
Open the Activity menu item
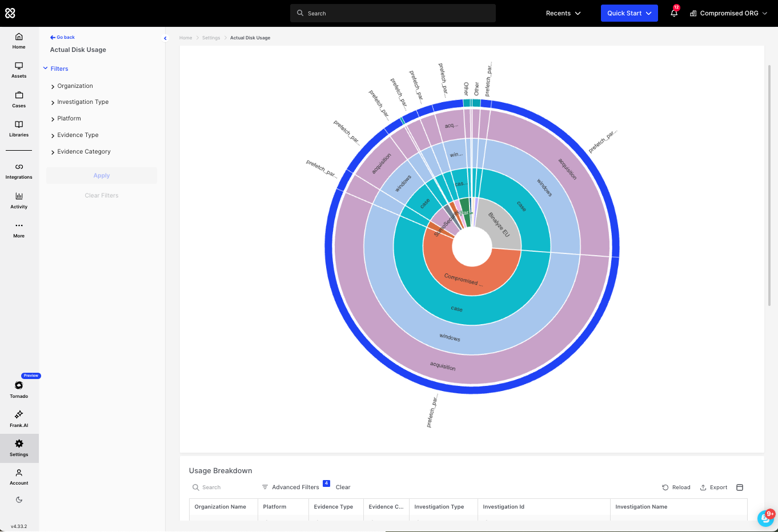19,200
